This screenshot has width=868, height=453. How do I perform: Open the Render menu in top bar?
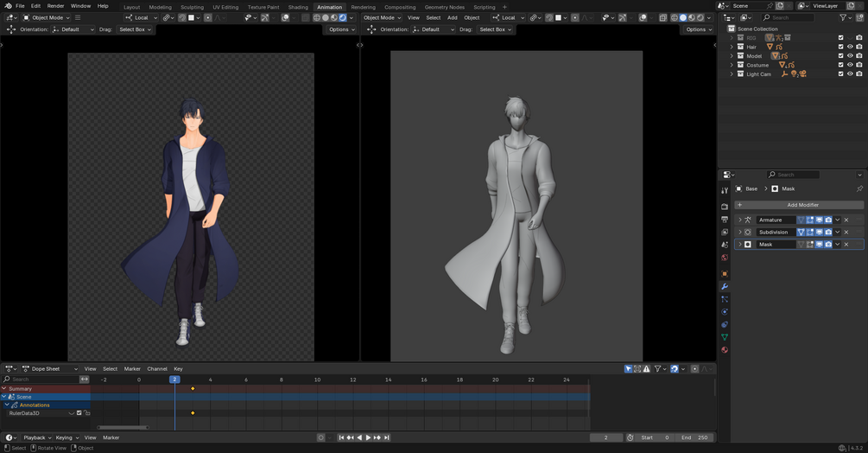(x=55, y=6)
